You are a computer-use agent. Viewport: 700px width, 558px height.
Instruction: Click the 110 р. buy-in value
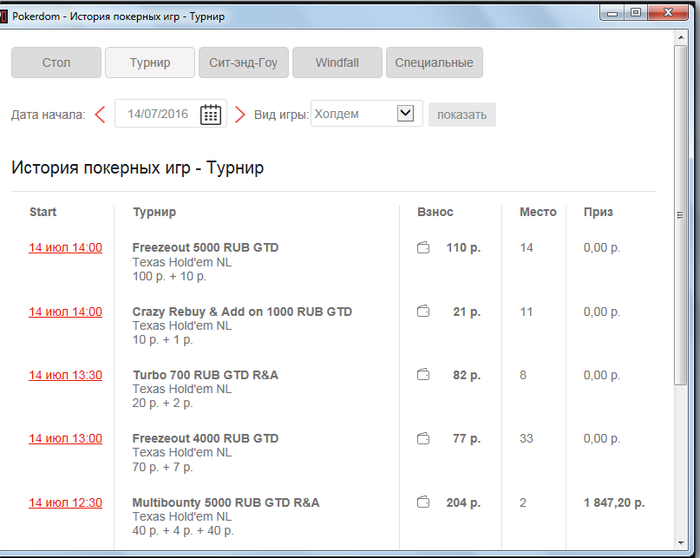coord(463,248)
